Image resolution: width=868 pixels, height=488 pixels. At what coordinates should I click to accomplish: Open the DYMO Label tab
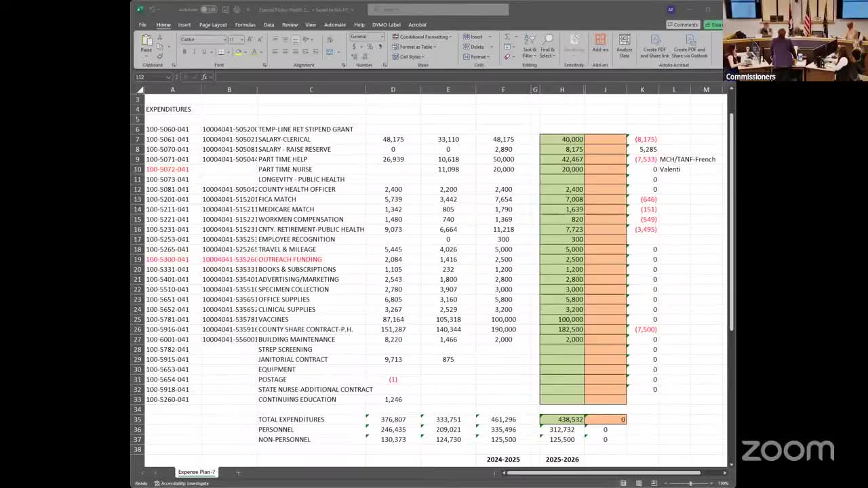[387, 24]
